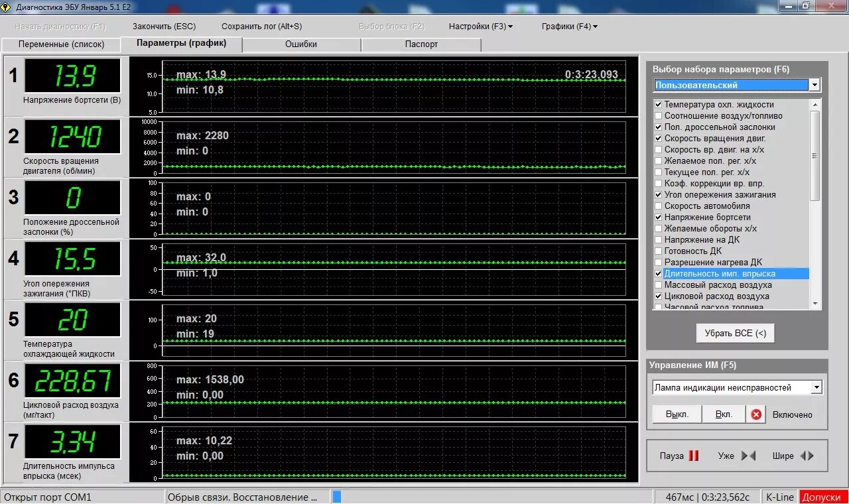The height and width of the screenshot is (504, 849).
Task: Check Желаемые обороты х/х
Action: (x=659, y=229)
